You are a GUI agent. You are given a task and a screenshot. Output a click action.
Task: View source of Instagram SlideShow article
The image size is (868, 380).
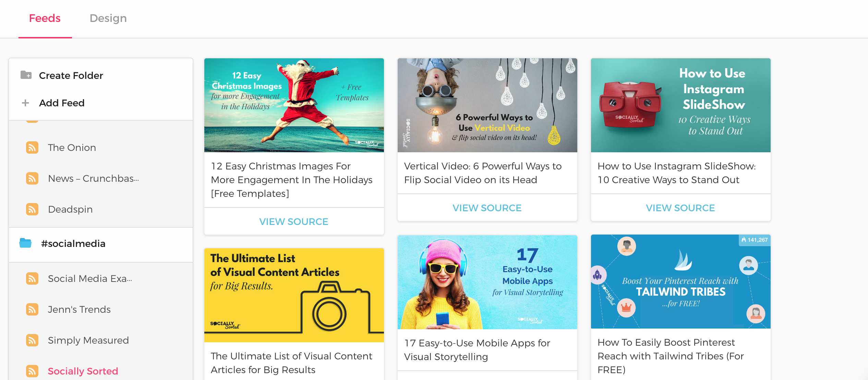tap(680, 208)
